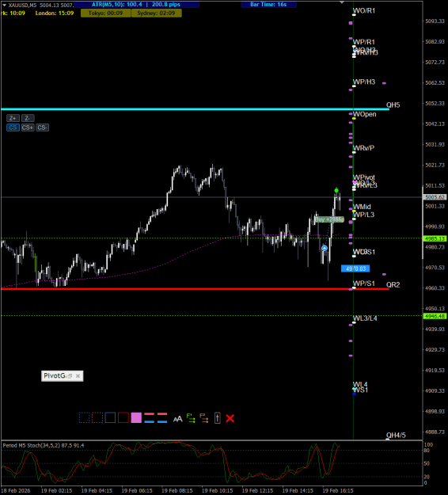The height and width of the screenshot is (495, 448).
Task: Click the QH4/5 level label
Action: [x=396, y=436]
